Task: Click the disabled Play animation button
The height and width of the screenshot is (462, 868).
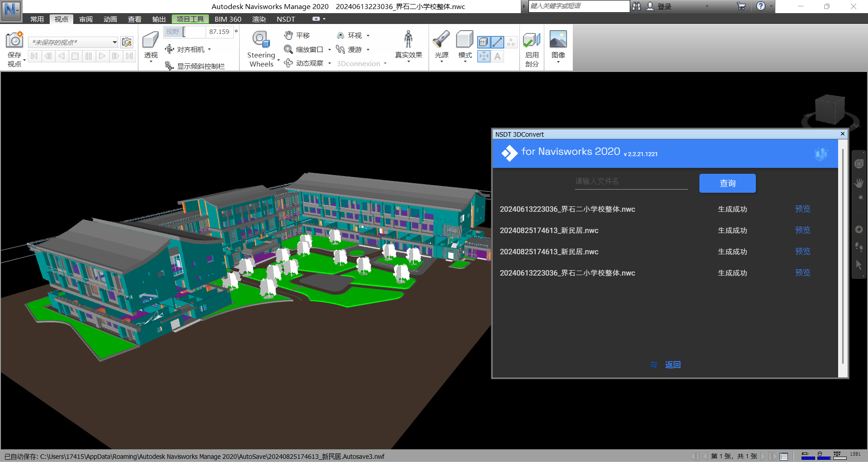Action: (102, 56)
